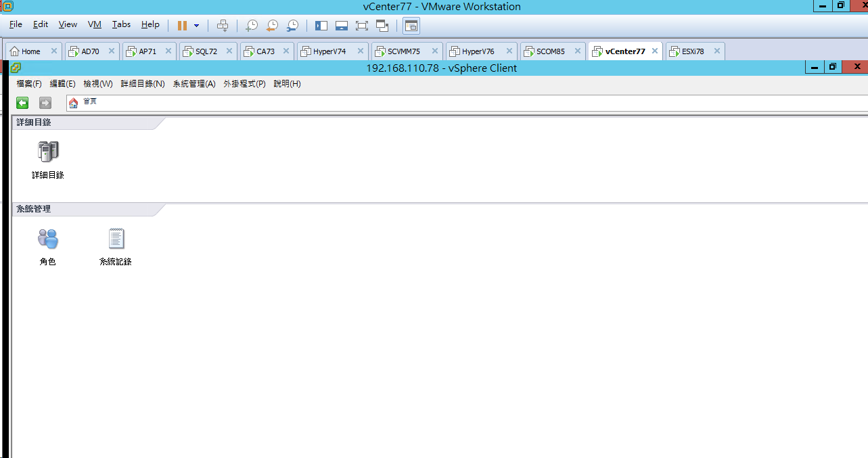Switch to the SCVMM75 tab
The width and height of the screenshot is (868, 458).
coord(404,51)
